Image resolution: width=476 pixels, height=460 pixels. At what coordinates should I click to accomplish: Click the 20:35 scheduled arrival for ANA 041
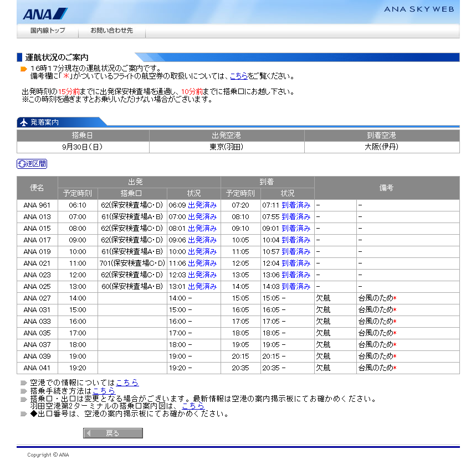[x=240, y=368]
